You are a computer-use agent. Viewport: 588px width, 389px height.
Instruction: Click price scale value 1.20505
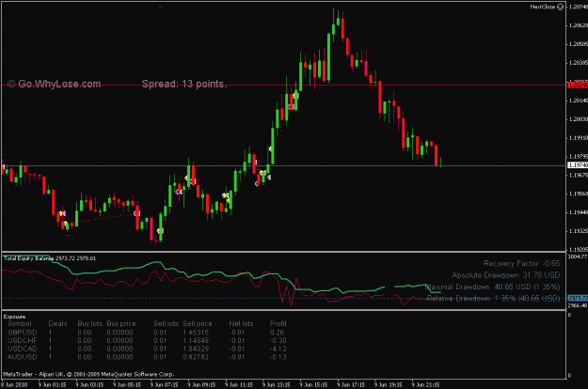click(579, 44)
